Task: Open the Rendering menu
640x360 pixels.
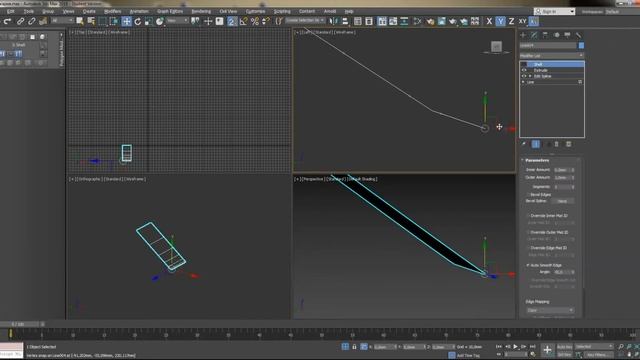Action: (x=201, y=11)
